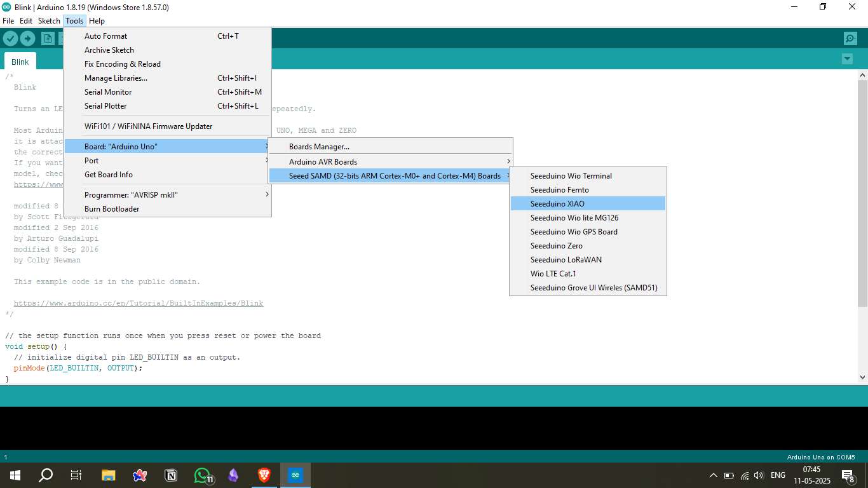Open Obsidian from taskbar

tap(233, 475)
